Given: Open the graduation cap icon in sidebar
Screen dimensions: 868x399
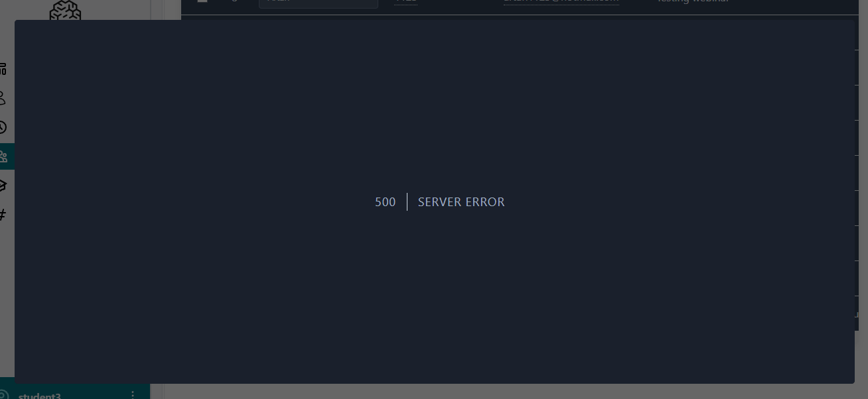Looking at the screenshot, I should [x=3, y=186].
